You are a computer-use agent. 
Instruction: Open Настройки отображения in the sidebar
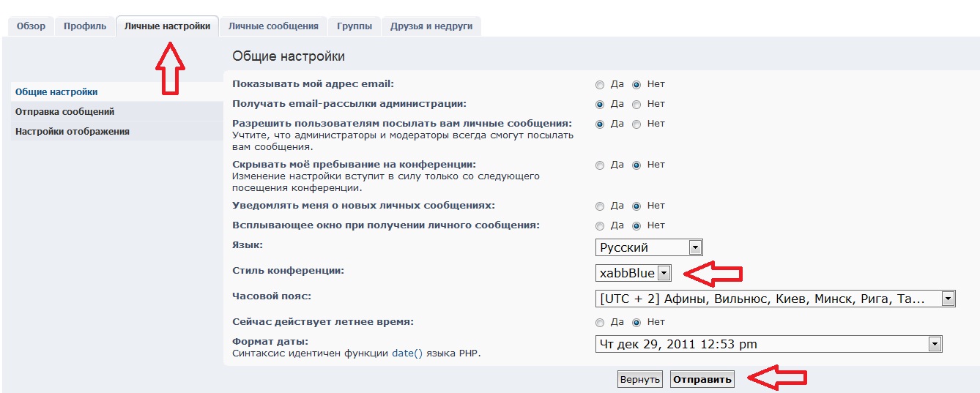tap(73, 132)
